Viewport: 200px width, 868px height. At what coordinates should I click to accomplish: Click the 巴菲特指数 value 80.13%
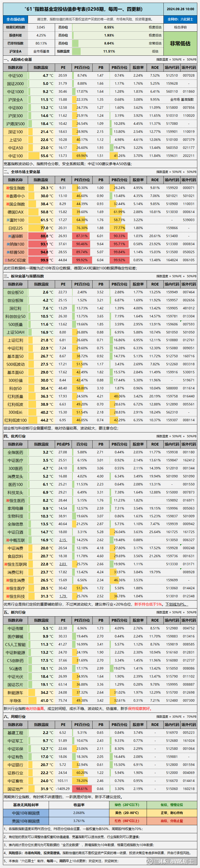41,44
